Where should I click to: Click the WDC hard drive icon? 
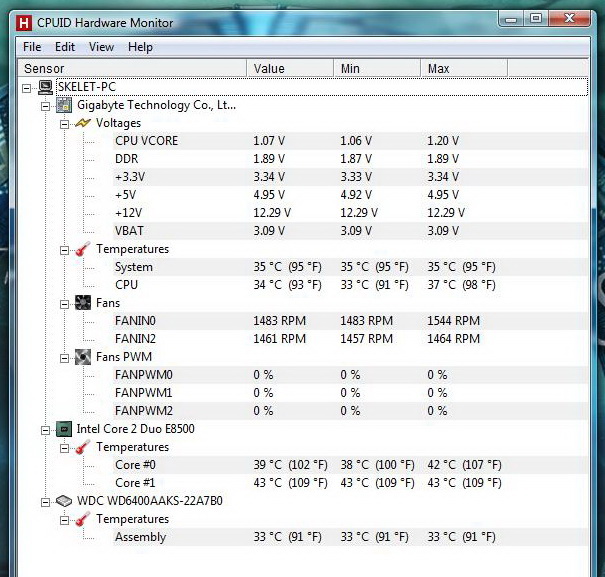click(x=64, y=501)
